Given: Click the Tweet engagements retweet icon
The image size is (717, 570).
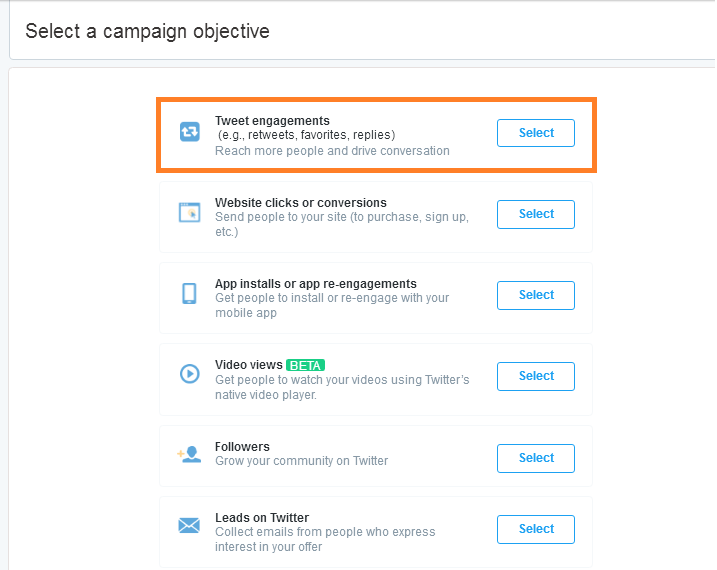Looking at the screenshot, I should click(189, 132).
